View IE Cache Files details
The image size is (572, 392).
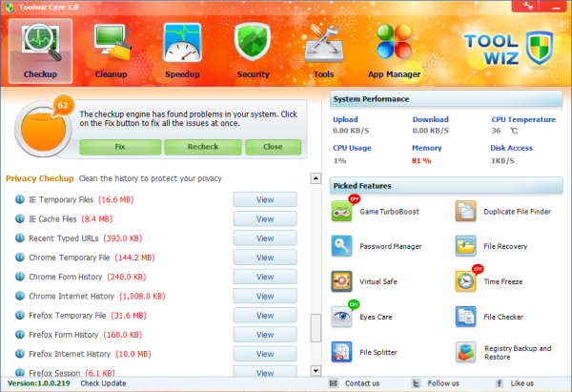click(x=265, y=219)
